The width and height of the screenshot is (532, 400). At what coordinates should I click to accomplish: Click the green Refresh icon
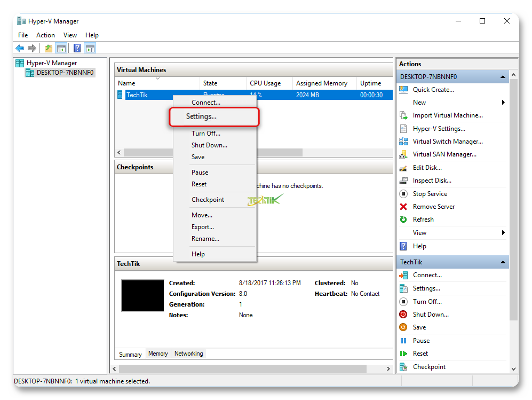(x=403, y=219)
